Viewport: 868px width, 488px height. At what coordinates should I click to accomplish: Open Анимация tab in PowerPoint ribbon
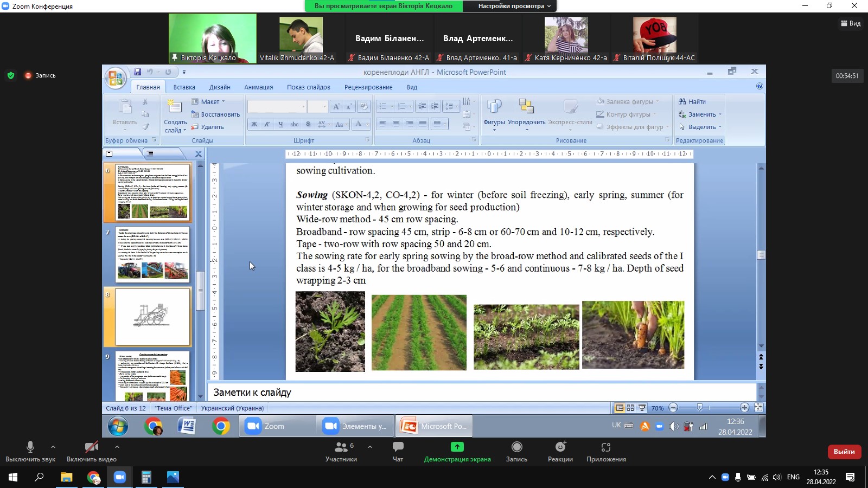(x=258, y=87)
